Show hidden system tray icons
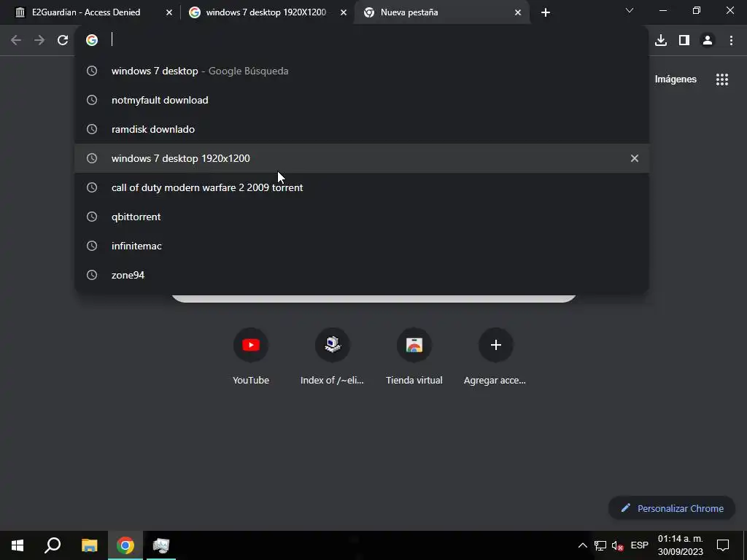This screenshot has height=560, width=747. point(583,545)
